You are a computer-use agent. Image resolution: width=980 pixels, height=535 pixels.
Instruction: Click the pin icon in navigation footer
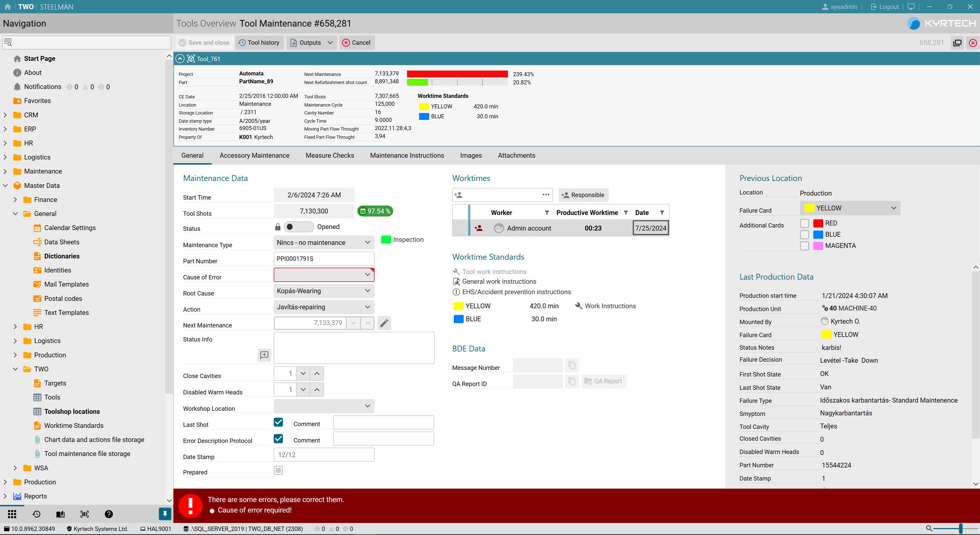[x=165, y=514]
